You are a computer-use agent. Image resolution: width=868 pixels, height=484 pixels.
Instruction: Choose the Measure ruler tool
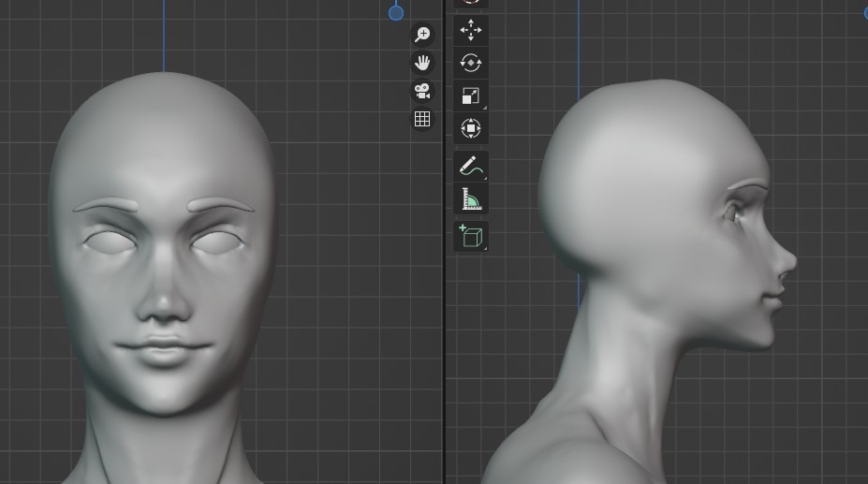click(471, 199)
